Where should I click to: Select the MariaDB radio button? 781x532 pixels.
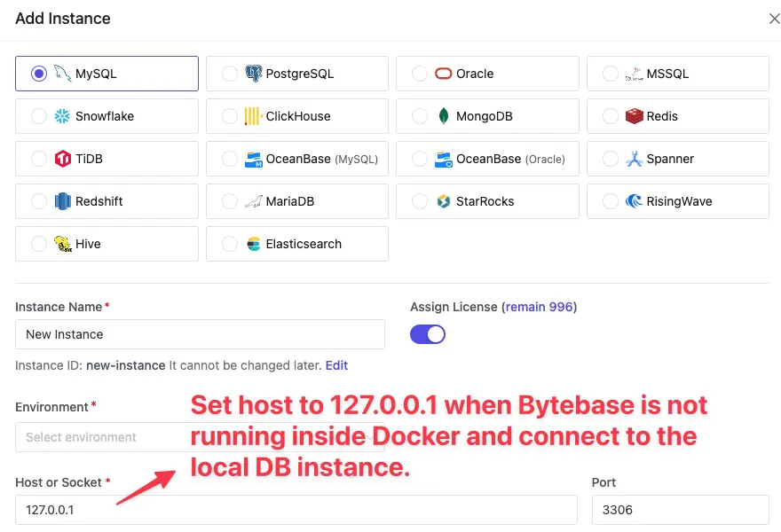230,201
